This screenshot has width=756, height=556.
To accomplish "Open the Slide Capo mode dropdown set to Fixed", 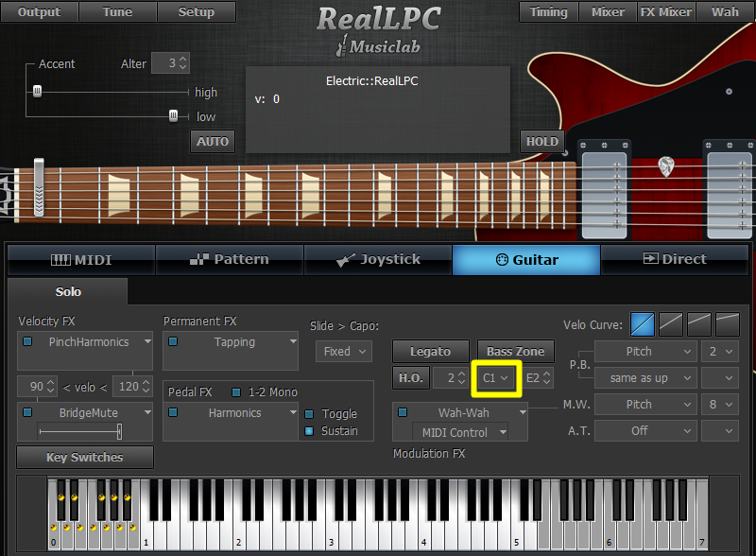I will tap(343, 351).
